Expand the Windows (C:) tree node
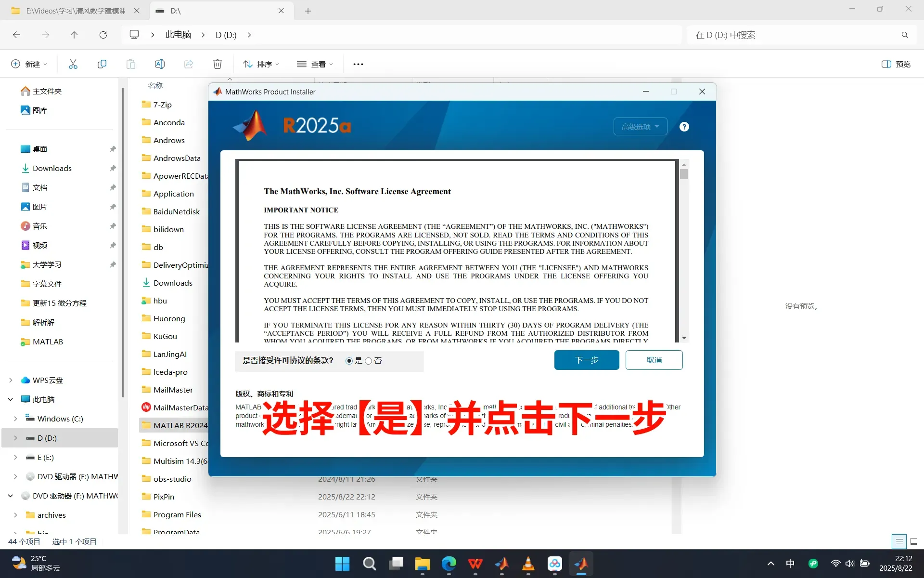The height and width of the screenshot is (578, 924). click(15, 419)
